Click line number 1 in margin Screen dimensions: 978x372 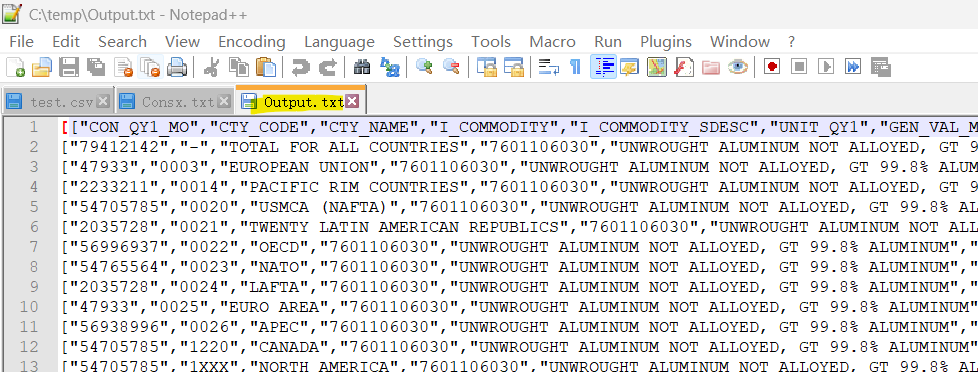click(34, 127)
